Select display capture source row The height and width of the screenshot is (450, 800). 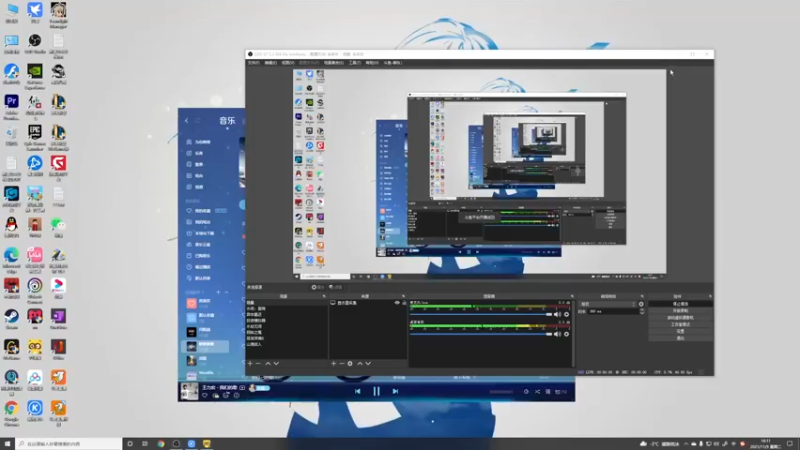point(368,303)
